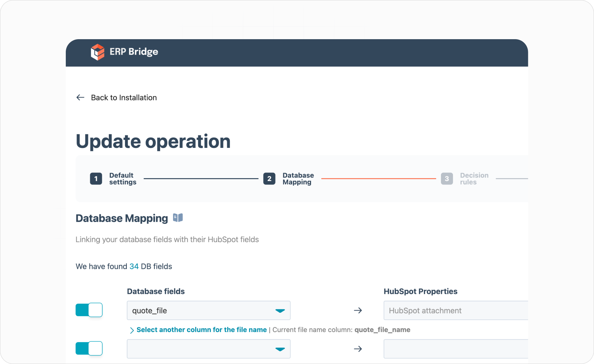The width and height of the screenshot is (594, 364).
Task: Click the arrow icon in quote_file row
Action: (358, 311)
